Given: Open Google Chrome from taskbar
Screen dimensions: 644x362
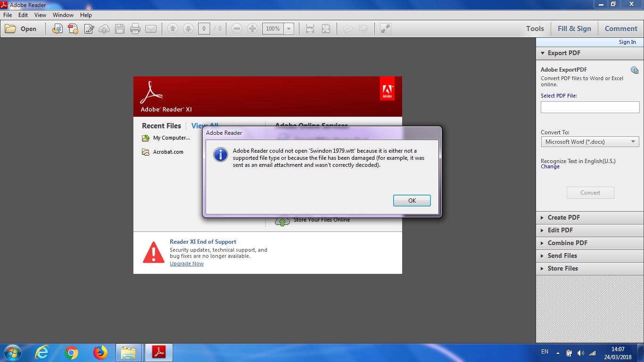Looking at the screenshot, I should 71,353.
